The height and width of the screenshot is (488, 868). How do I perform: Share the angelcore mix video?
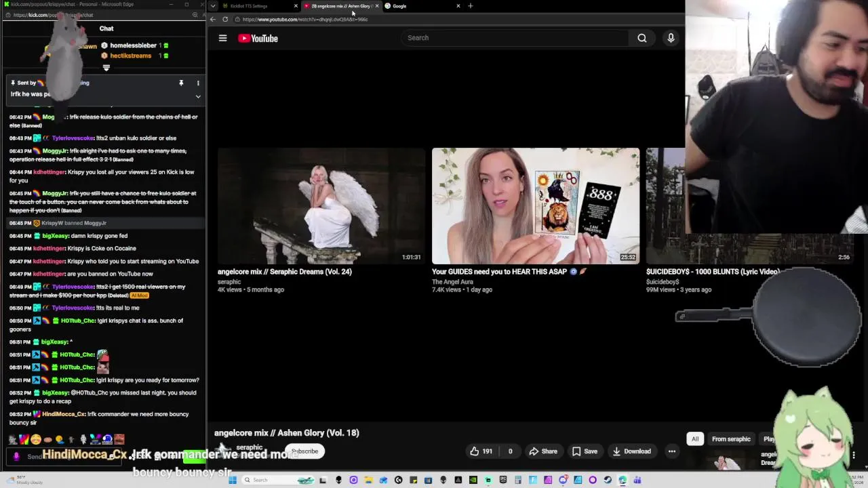[x=543, y=451]
